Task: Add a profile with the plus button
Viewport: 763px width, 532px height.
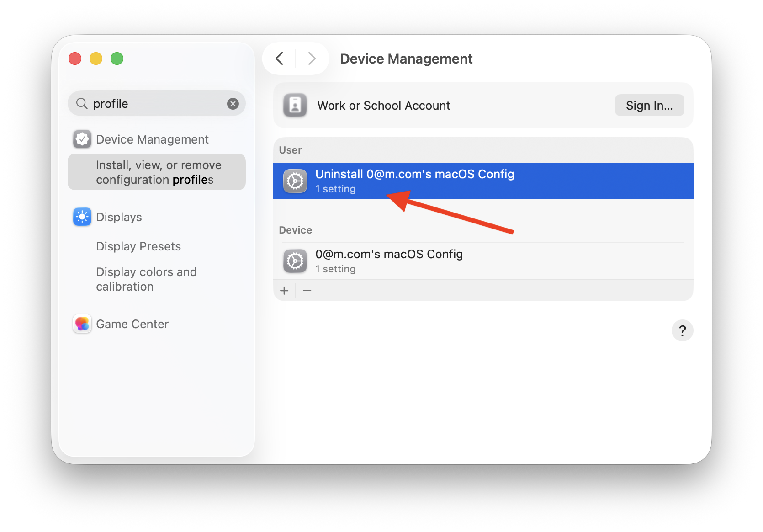Action: click(284, 291)
